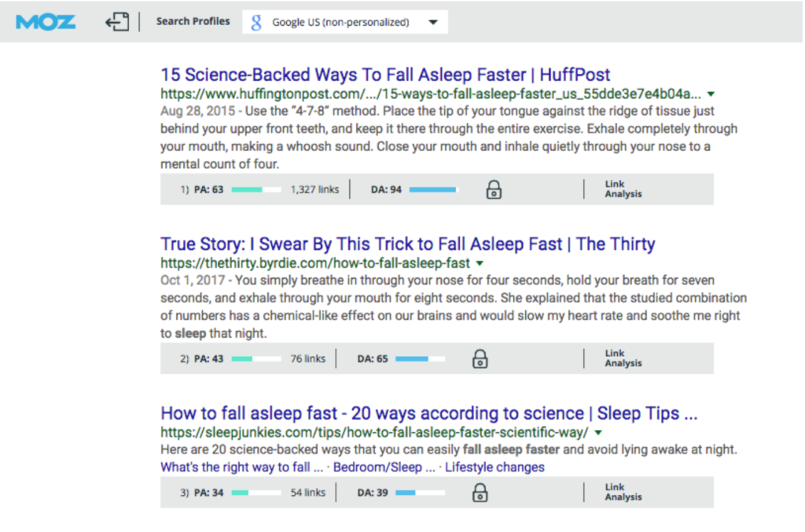The height and width of the screenshot is (532, 805).
Task: Open the HuffPost 15 Science-Backed Ways result
Action: (x=385, y=75)
